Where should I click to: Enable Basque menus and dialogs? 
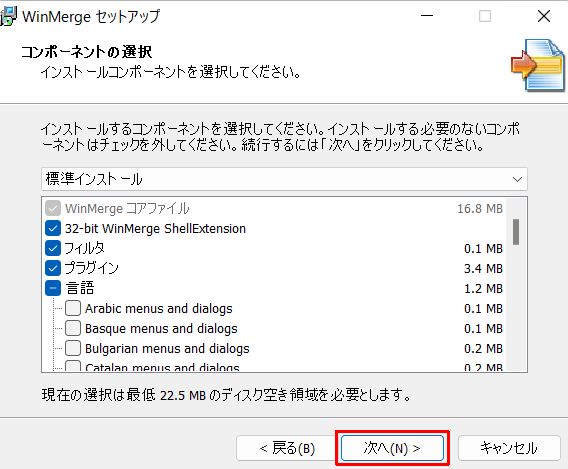73,328
